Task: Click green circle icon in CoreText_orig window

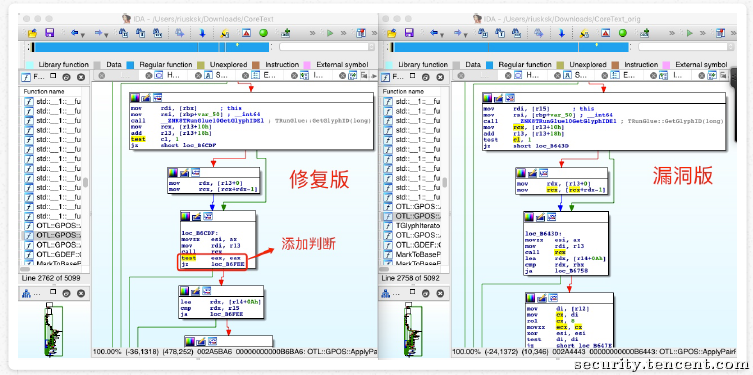Action: [x=622, y=33]
